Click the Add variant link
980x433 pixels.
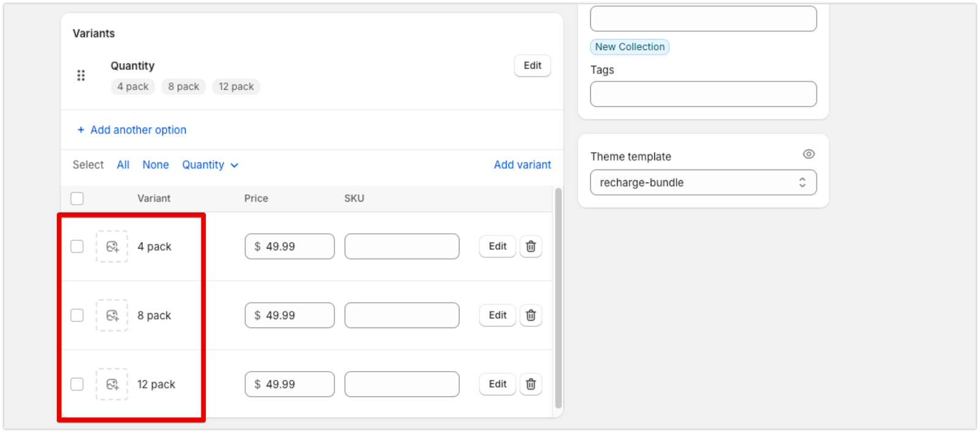[x=522, y=165]
